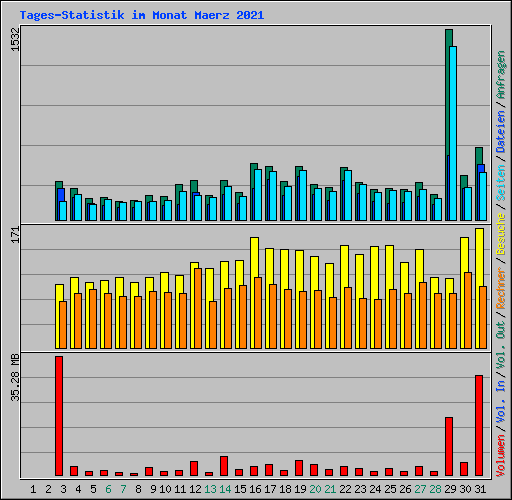The image size is (512, 500).
Task: Click the cyan Seiten bar for day 29
Action: pyautogui.click(x=453, y=133)
